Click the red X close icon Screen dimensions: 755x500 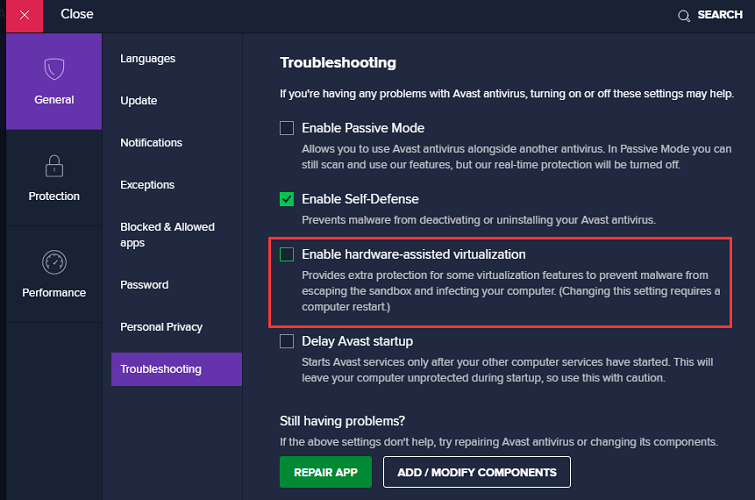[25, 15]
